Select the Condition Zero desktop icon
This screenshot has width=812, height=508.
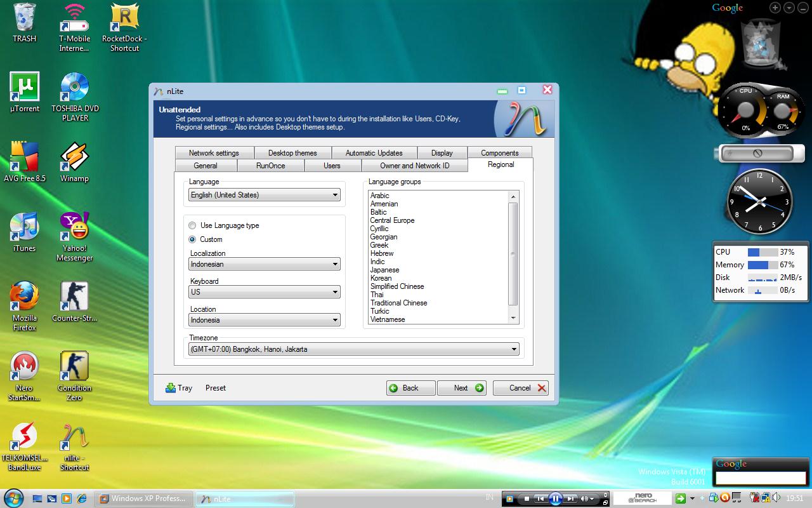coord(74,376)
